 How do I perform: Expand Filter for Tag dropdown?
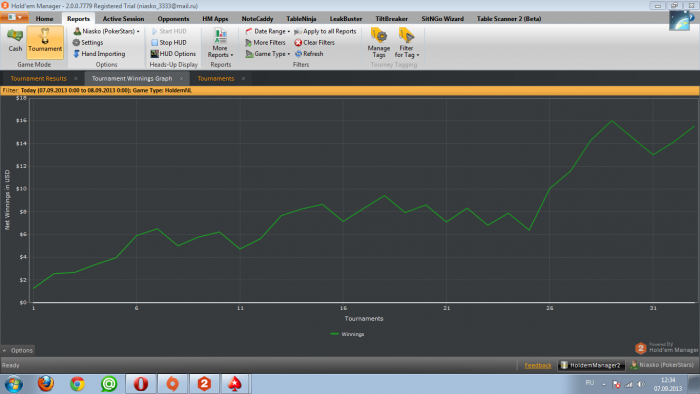[407, 43]
